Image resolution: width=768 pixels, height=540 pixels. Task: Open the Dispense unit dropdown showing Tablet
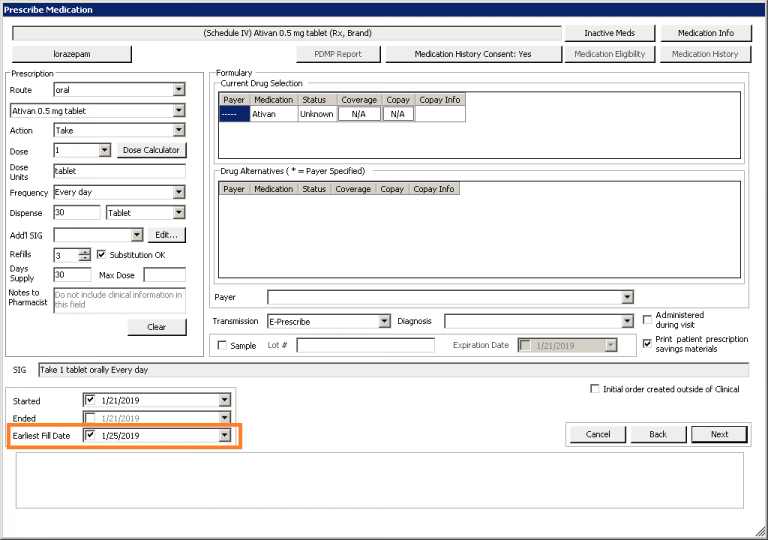click(x=179, y=213)
